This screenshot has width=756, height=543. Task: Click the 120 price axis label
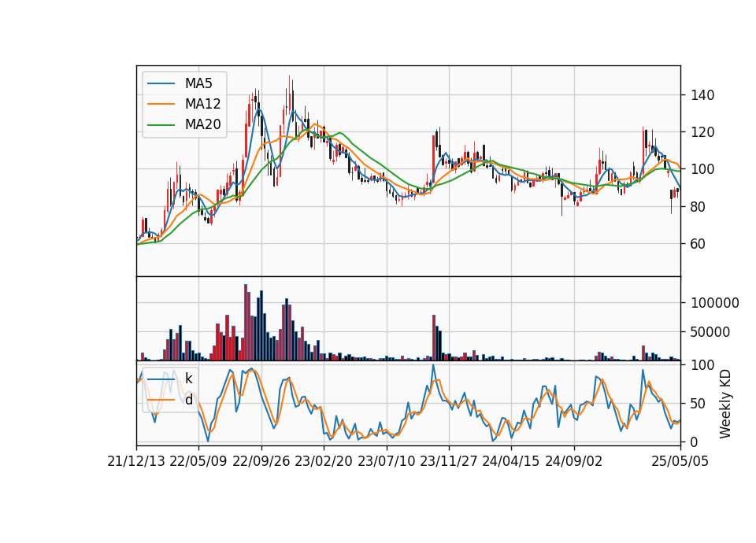pos(702,132)
